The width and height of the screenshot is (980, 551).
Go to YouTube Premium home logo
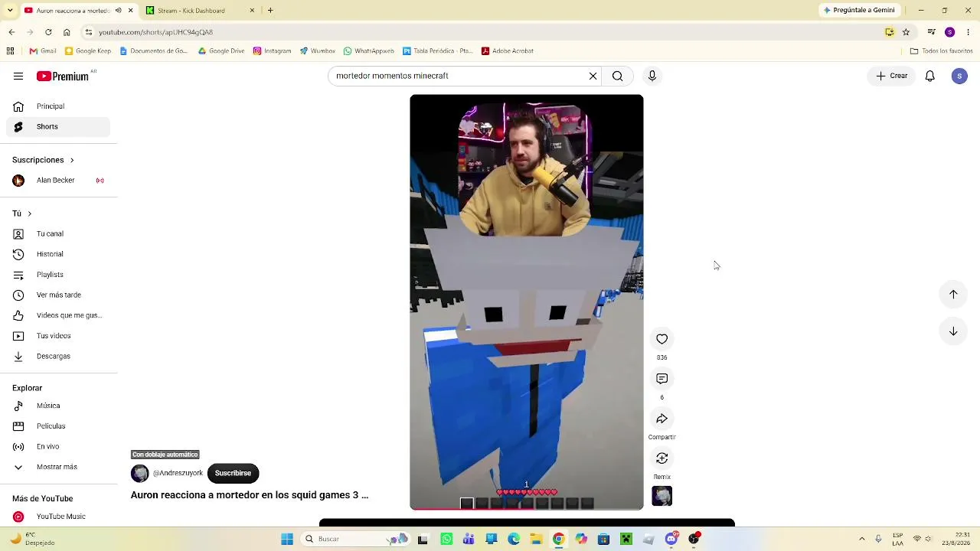(63, 76)
